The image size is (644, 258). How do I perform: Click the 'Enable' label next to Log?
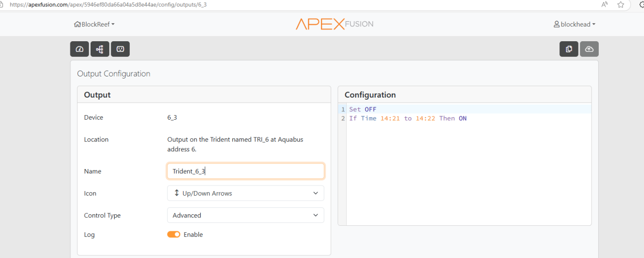tap(193, 234)
